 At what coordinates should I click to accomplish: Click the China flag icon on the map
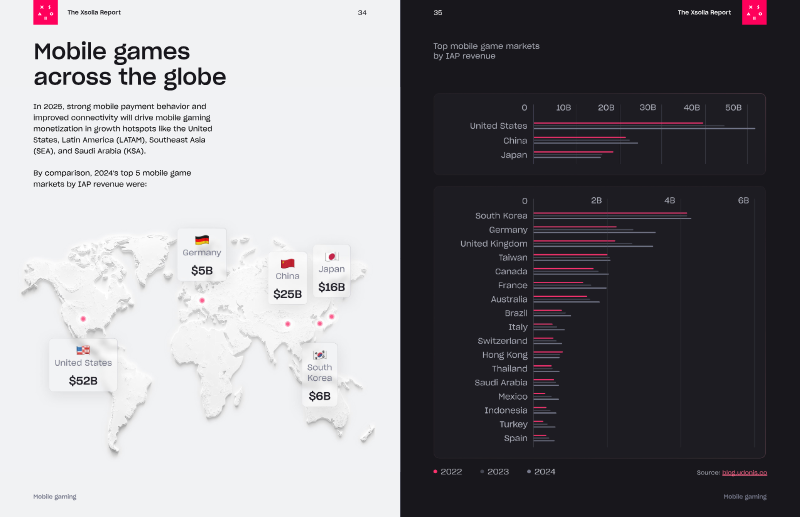pos(287,263)
